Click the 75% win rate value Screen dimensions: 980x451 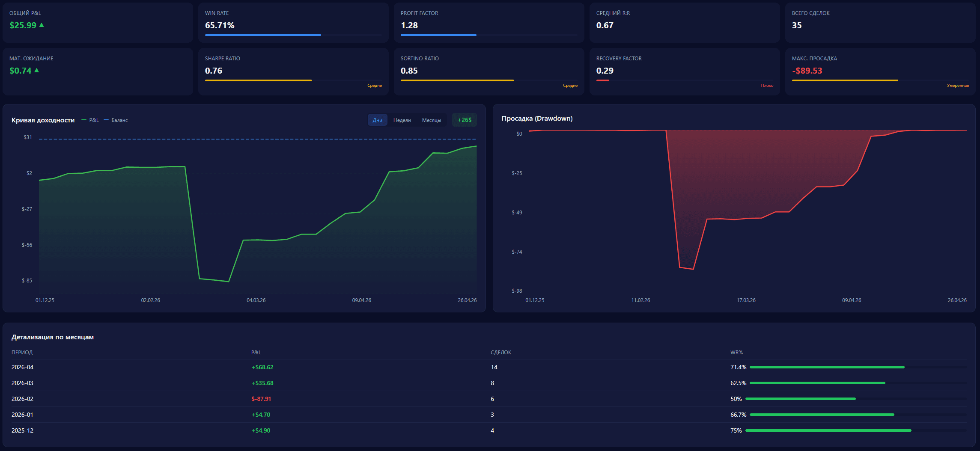click(736, 430)
